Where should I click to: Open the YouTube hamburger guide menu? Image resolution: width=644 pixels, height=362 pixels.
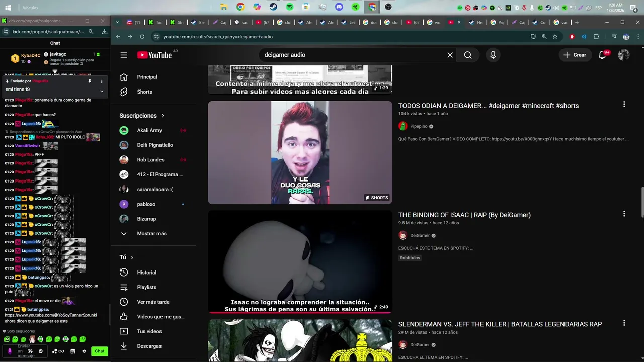click(124, 55)
